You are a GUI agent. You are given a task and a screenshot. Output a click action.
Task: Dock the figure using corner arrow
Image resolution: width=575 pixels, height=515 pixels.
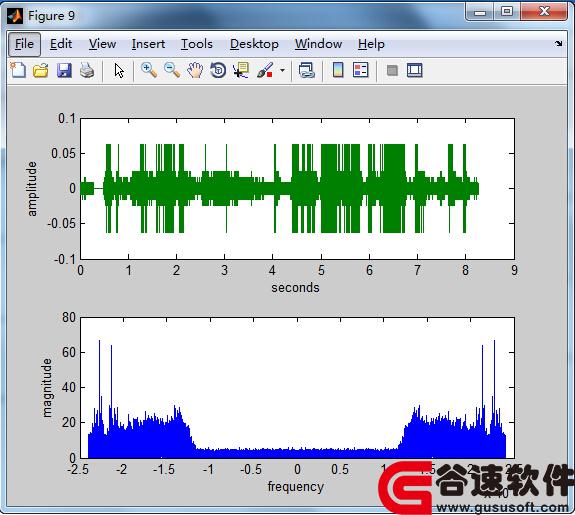coord(558,43)
